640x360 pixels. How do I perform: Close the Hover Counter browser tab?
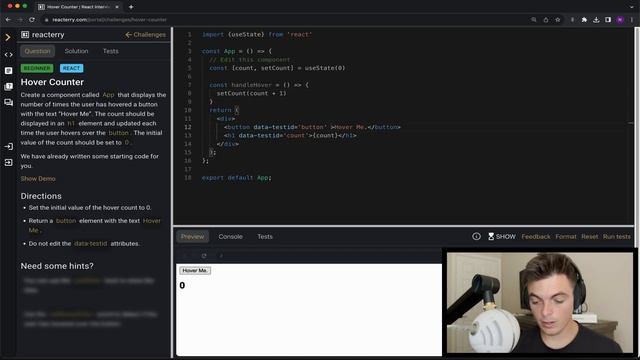(x=117, y=7)
